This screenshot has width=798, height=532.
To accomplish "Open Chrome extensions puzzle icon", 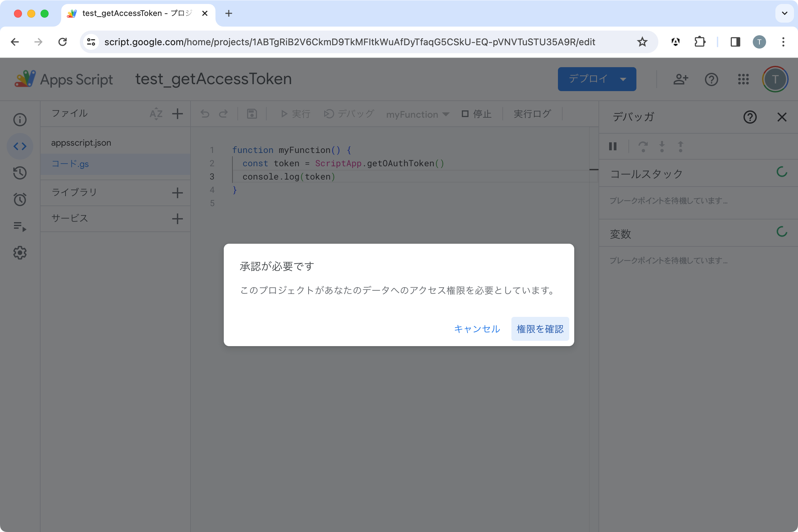I will tap(700, 42).
